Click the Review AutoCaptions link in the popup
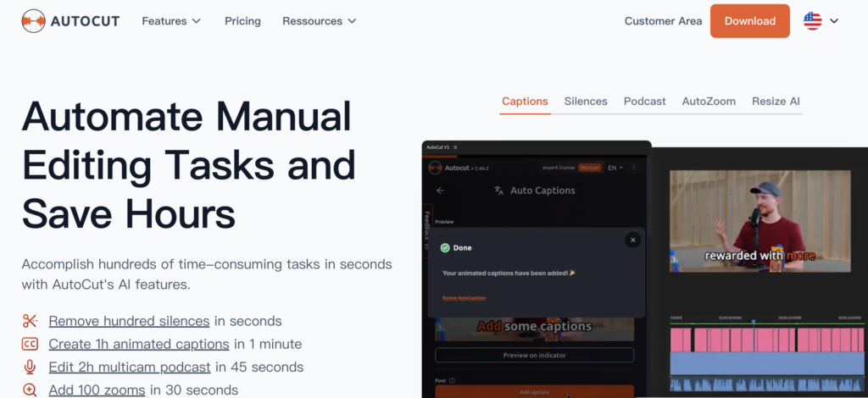Viewport: 868px width, 398px height. pos(464,298)
